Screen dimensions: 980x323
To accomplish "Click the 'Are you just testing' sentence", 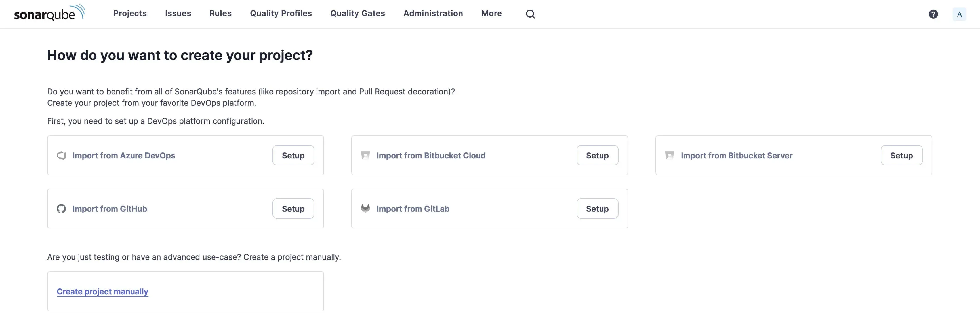I will tap(194, 257).
